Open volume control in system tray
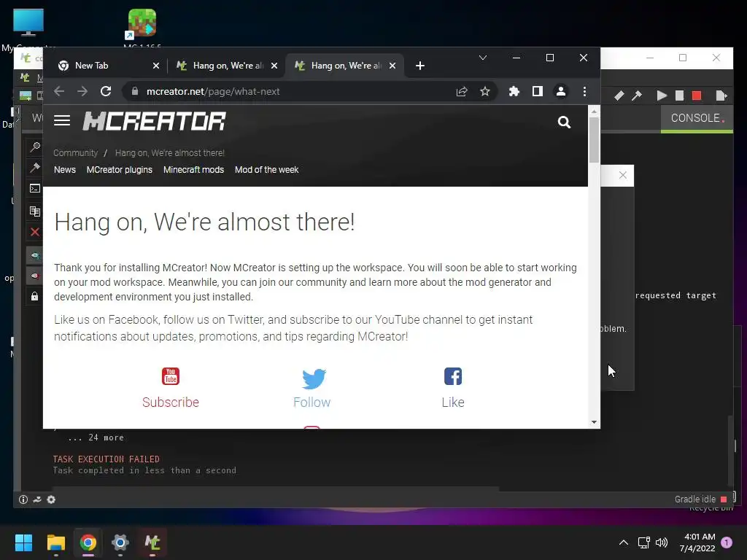Viewport: 747px width, 560px height. tap(662, 542)
